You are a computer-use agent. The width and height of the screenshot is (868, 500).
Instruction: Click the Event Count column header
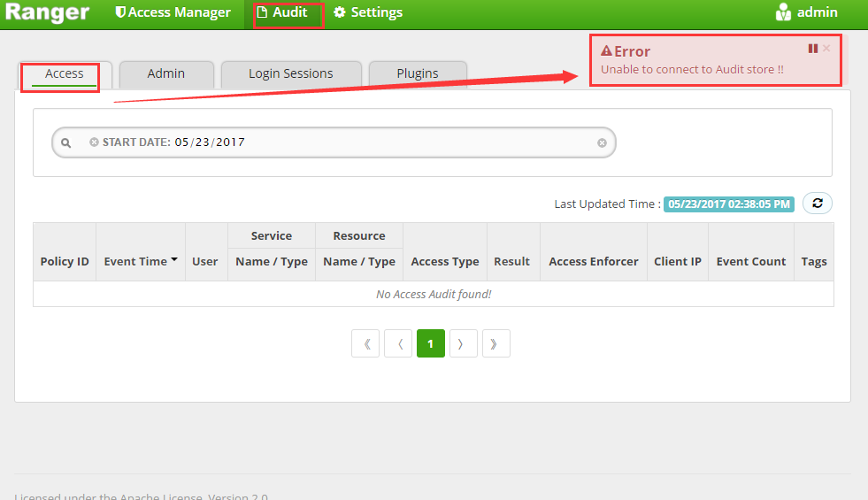[750, 261]
